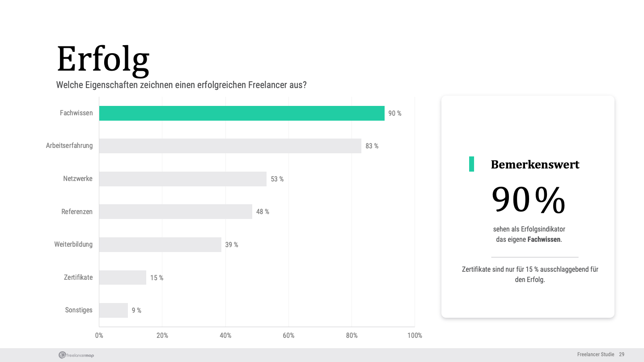Screen dimensions: 644x362
Task: Select the green Fachwissen bar
Action: [x=241, y=113]
